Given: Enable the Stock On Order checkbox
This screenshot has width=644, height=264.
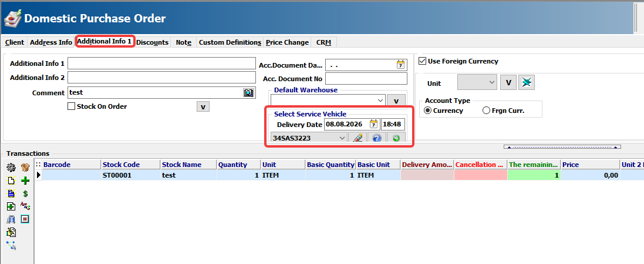Looking at the screenshot, I should (x=71, y=106).
